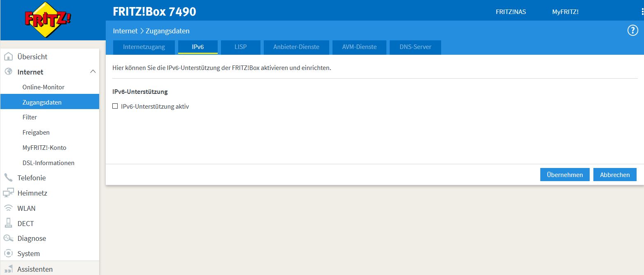Click the WLAN wifi icon

[8, 208]
